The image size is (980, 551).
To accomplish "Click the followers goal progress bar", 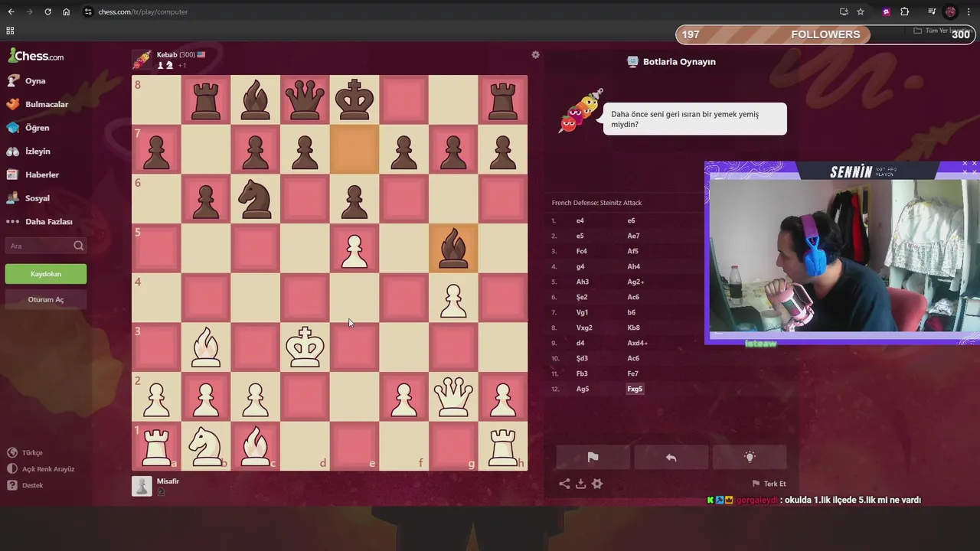I will 825,34.
